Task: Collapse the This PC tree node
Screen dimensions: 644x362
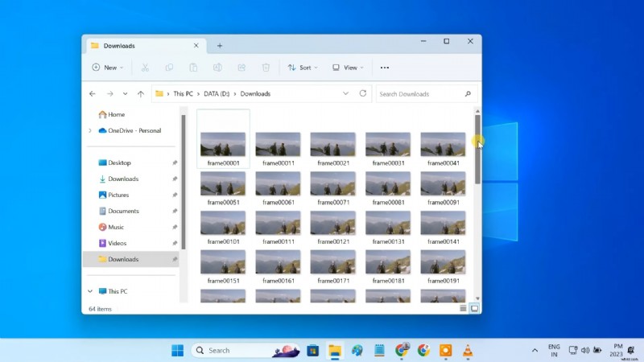Action: [x=90, y=291]
